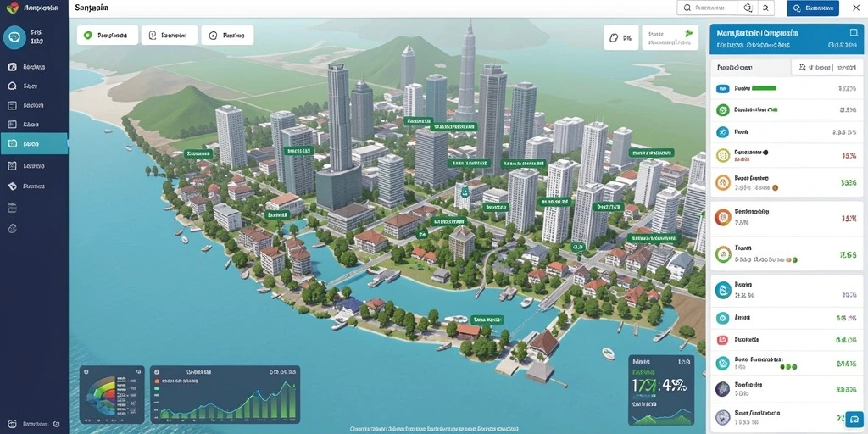Click the highlighted teal sidebar item

click(x=34, y=143)
